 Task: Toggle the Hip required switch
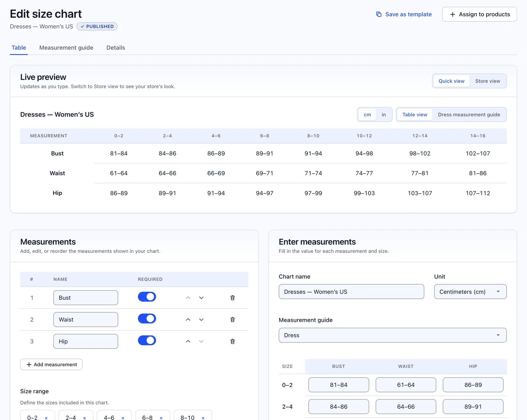pos(147,340)
